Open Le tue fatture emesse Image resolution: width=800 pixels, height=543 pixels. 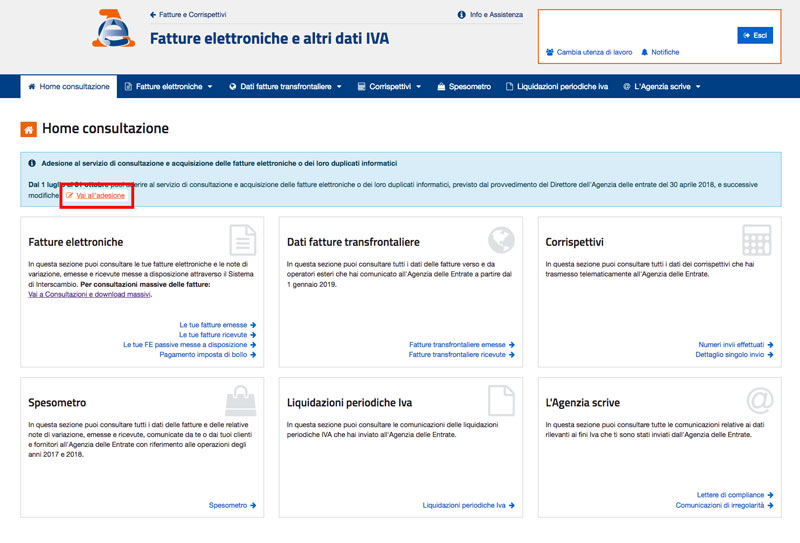217,325
